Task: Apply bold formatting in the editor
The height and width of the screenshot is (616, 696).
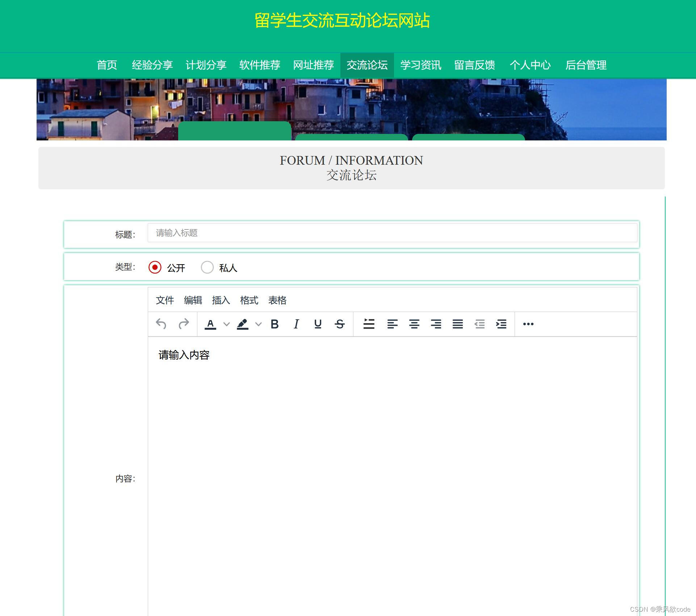Action: (274, 324)
